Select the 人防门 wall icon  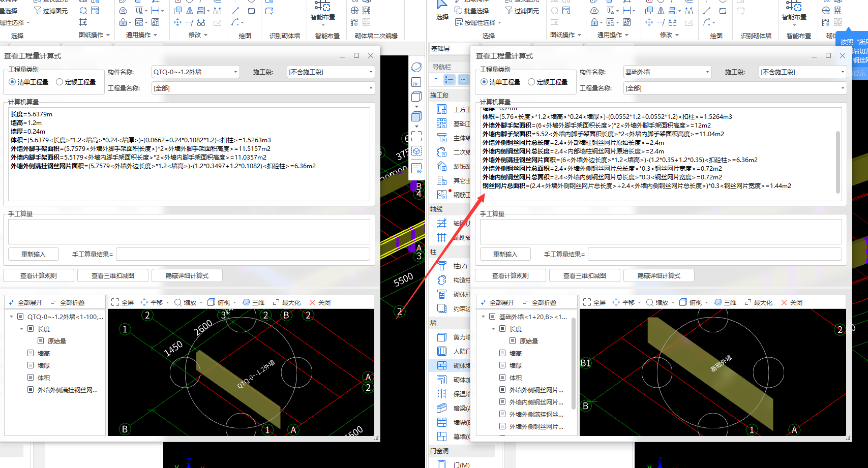pos(442,351)
